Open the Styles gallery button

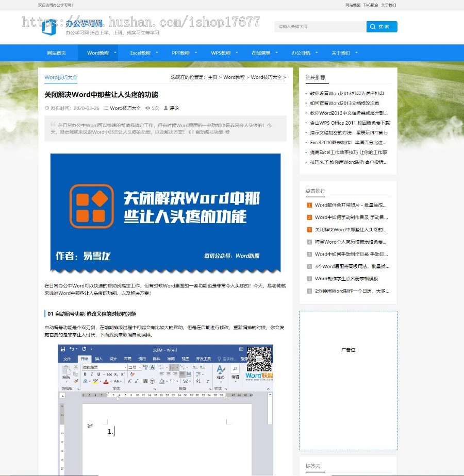(220, 372)
